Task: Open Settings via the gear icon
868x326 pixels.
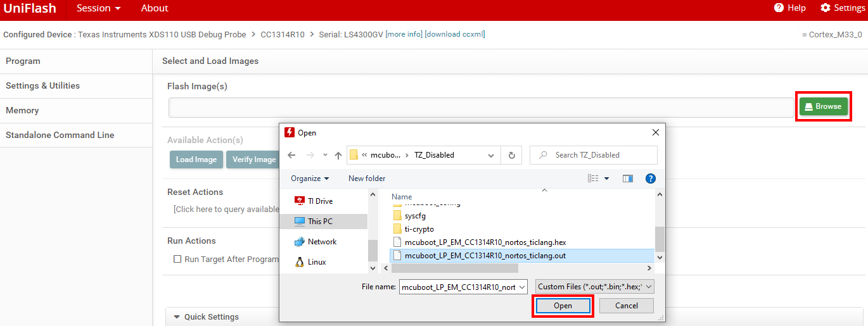Action: point(825,8)
